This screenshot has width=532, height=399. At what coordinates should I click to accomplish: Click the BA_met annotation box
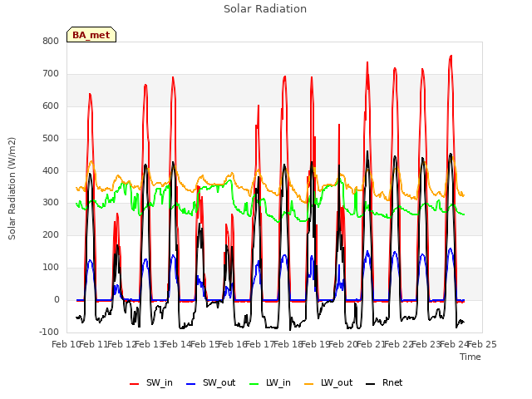91,35
